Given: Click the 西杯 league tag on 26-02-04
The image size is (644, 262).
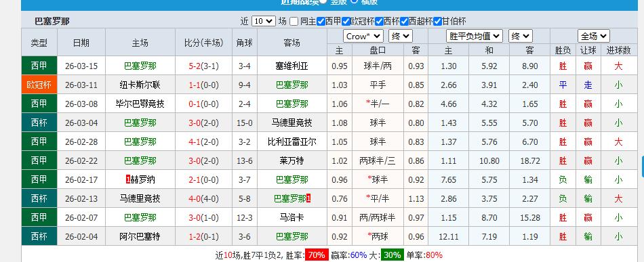Looking at the screenshot, I should point(39,236).
